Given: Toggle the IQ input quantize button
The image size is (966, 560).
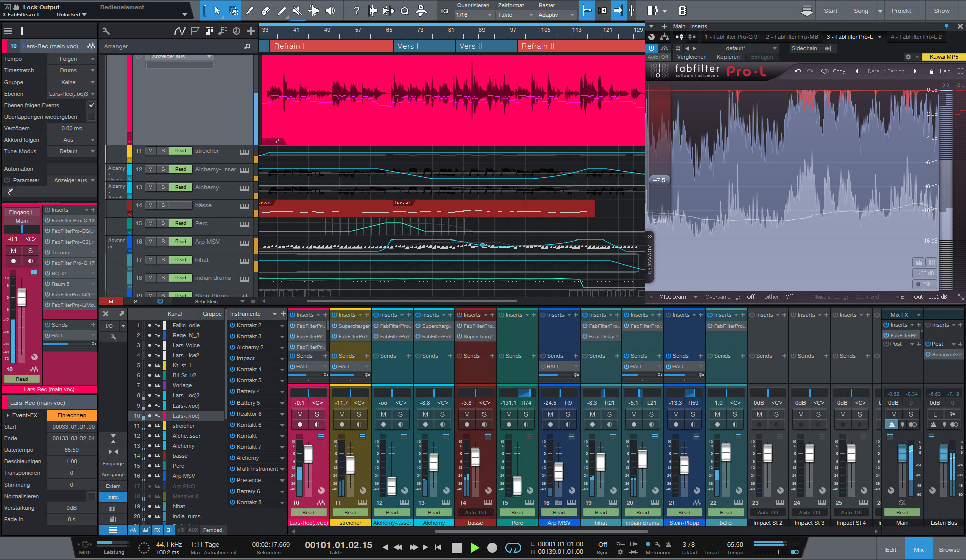Looking at the screenshot, I should pyautogui.click(x=445, y=11).
